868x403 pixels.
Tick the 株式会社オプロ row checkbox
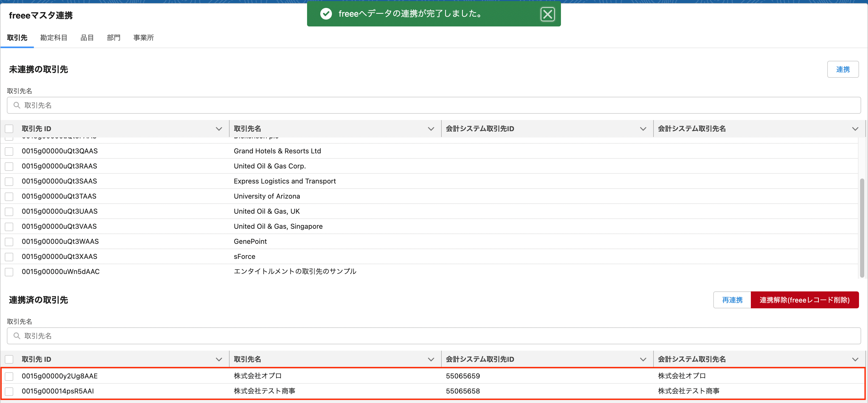pyautogui.click(x=9, y=376)
